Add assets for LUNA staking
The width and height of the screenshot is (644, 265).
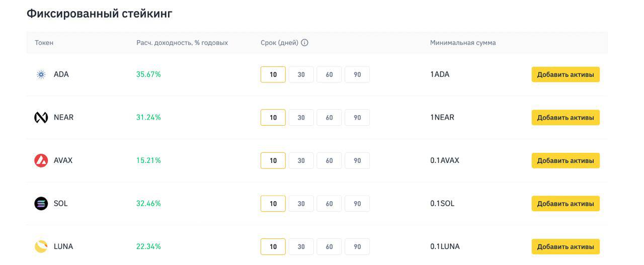tap(565, 246)
